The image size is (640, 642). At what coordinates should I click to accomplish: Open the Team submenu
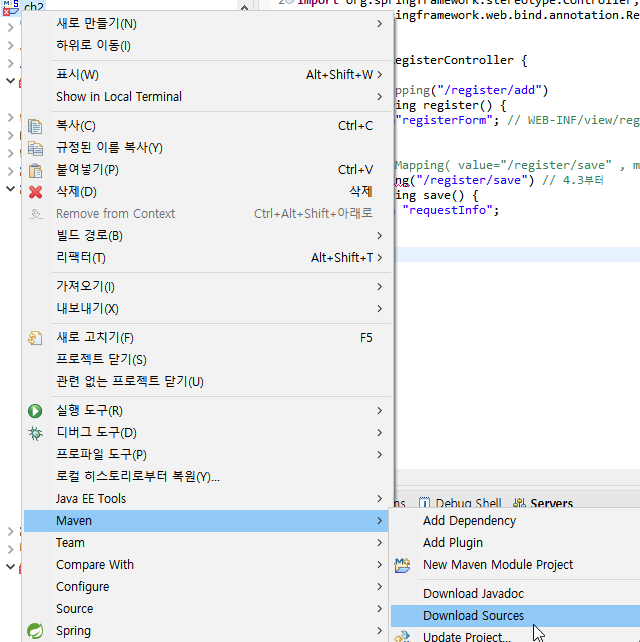[x=206, y=543]
